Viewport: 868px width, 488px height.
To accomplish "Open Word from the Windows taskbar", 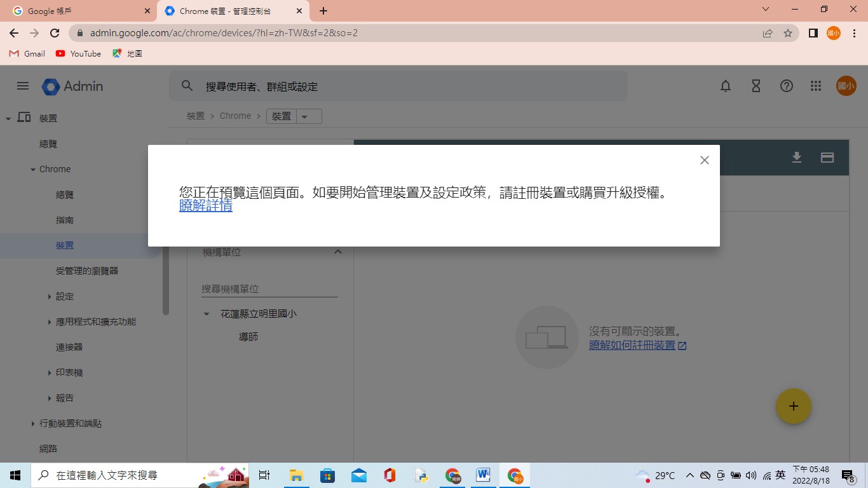I will [x=483, y=475].
